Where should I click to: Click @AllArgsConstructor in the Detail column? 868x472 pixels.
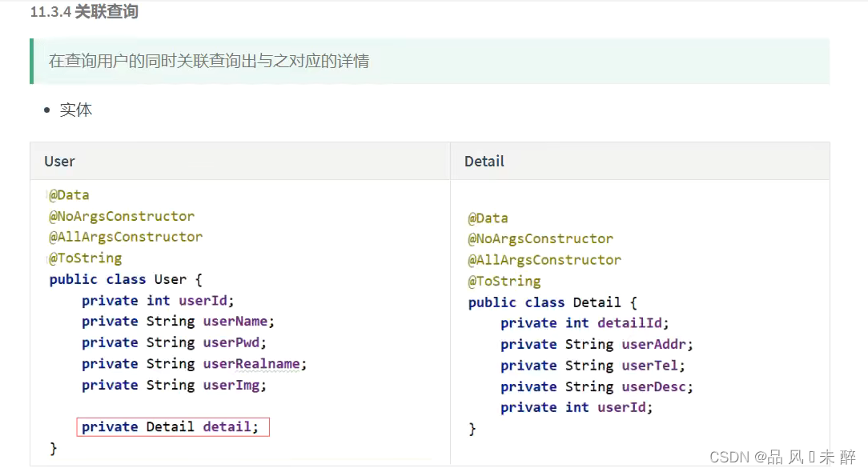pyautogui.click(x=545, y=259)
